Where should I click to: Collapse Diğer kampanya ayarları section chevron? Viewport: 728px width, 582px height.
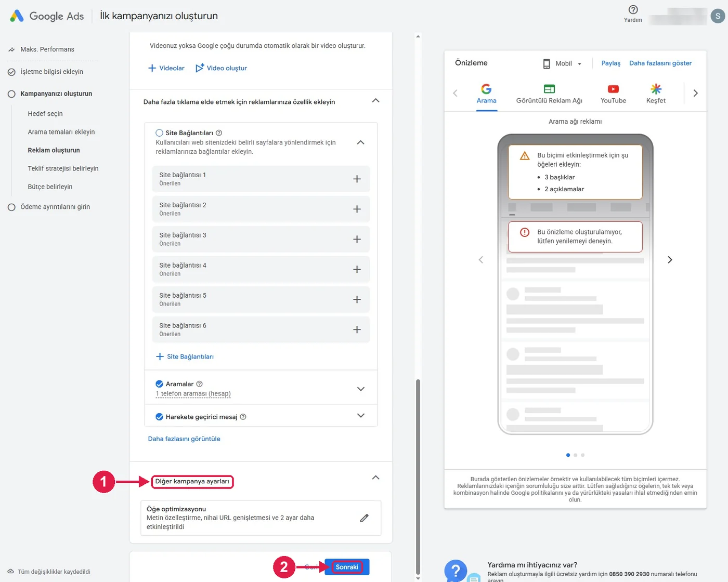[375, 478]
